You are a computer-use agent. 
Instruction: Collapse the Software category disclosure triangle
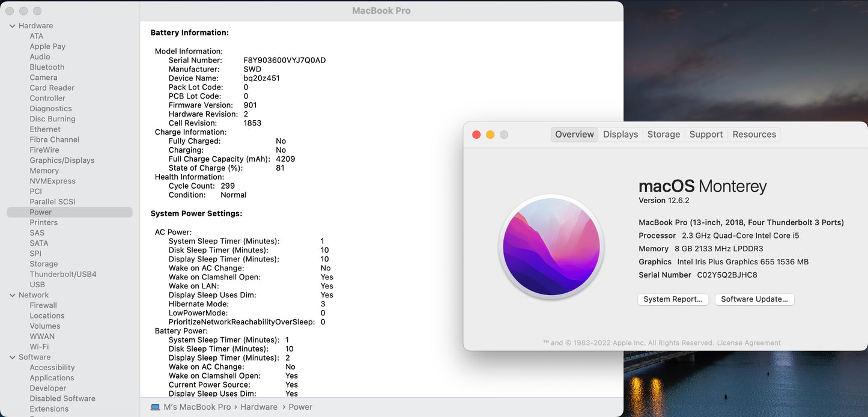click(13, 357)
